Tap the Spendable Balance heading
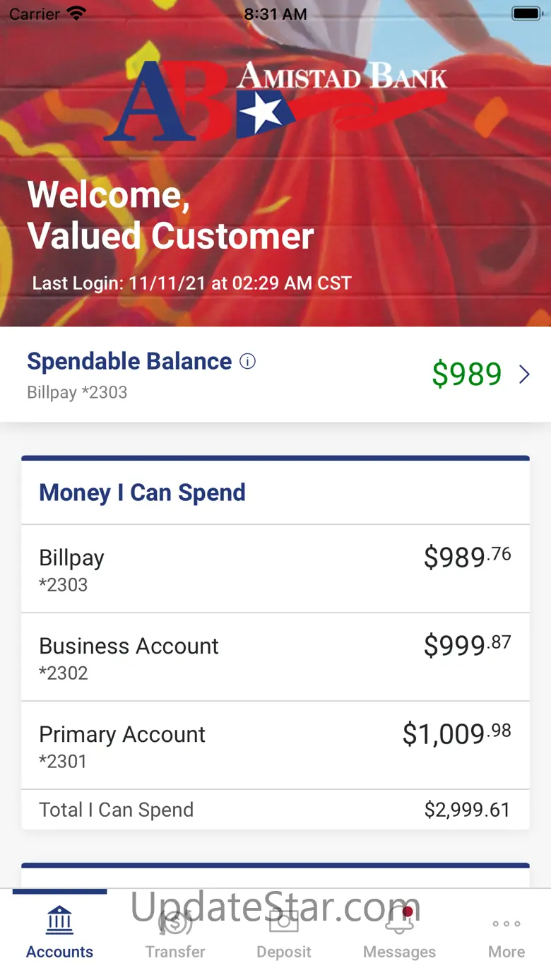This screenshot has height=980, width=551. (x=129, y=362)
